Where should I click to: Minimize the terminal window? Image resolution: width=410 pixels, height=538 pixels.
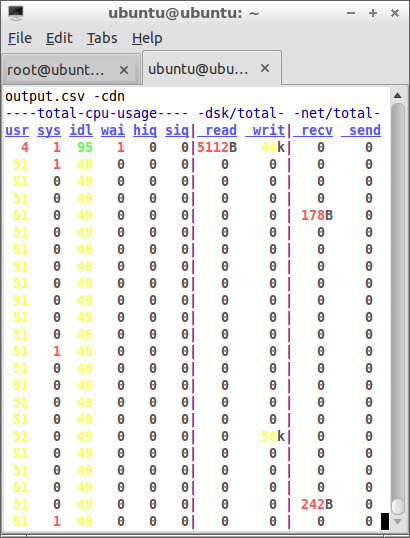[x=351, y=13]
